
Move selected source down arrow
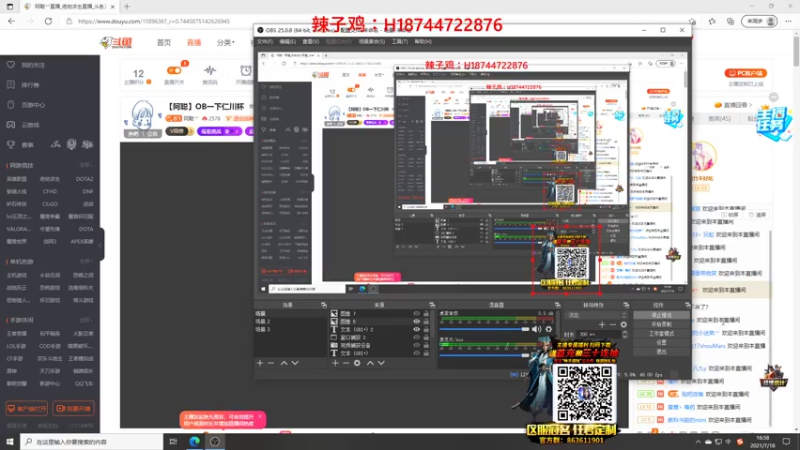click(381, 363)
